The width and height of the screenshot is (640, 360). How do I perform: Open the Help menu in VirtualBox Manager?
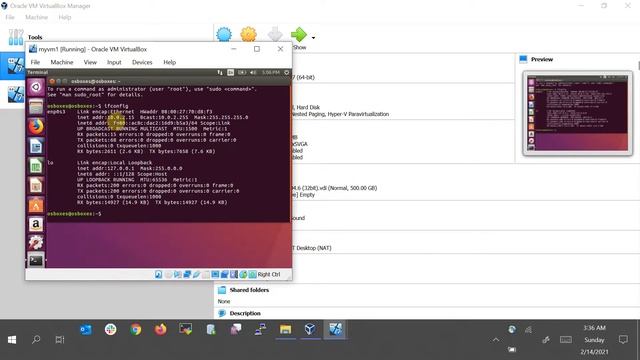(64, 17)
